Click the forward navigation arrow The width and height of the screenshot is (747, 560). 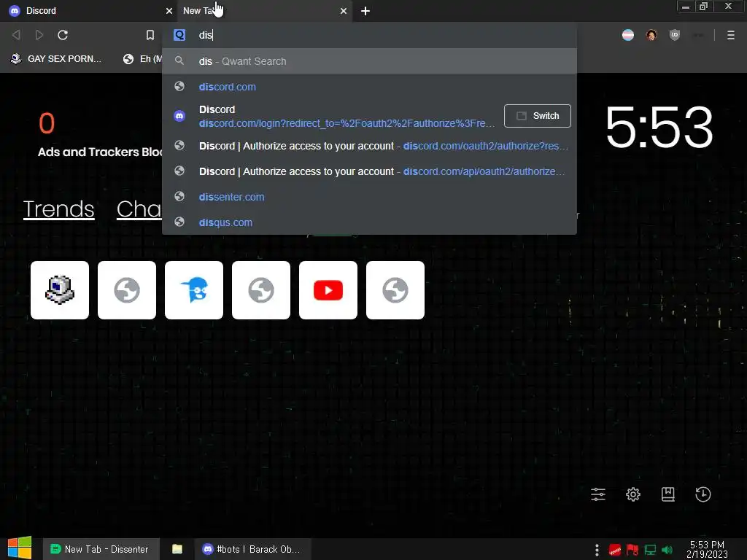pos(39,35)
